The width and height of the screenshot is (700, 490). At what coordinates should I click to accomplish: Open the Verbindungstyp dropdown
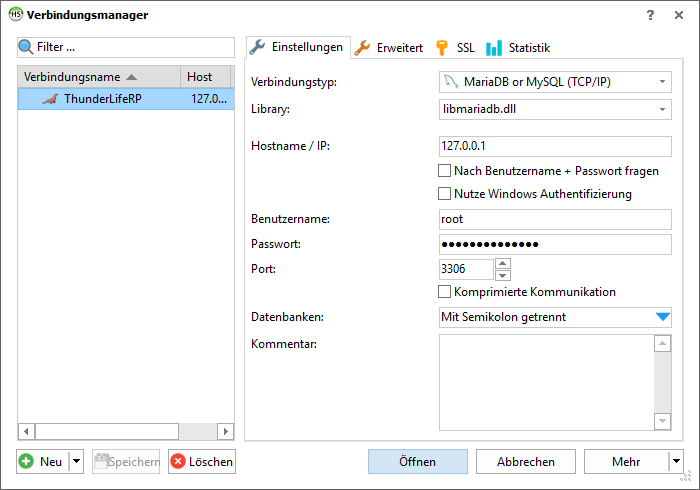click(555, 82)
